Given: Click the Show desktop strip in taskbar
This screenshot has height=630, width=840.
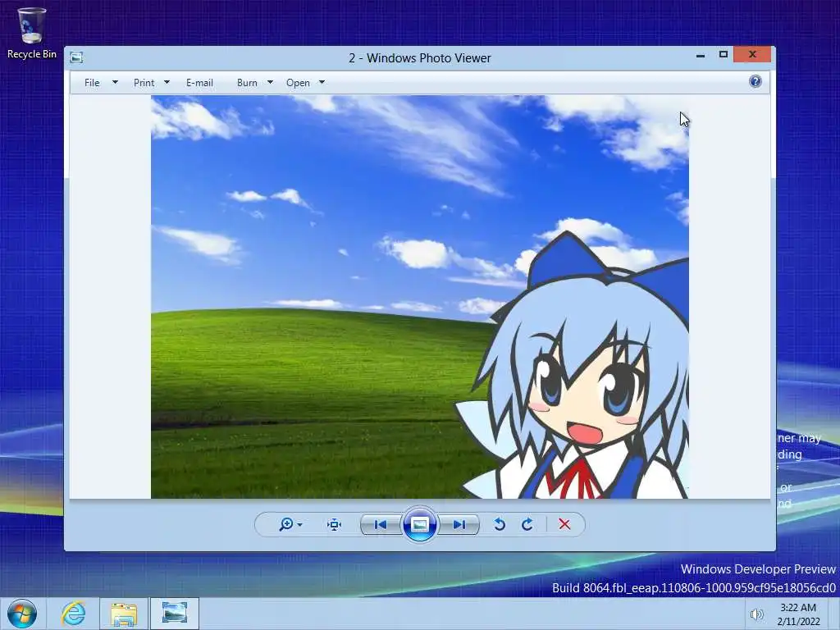Looking at the screenshot, I should coord(834,614).
